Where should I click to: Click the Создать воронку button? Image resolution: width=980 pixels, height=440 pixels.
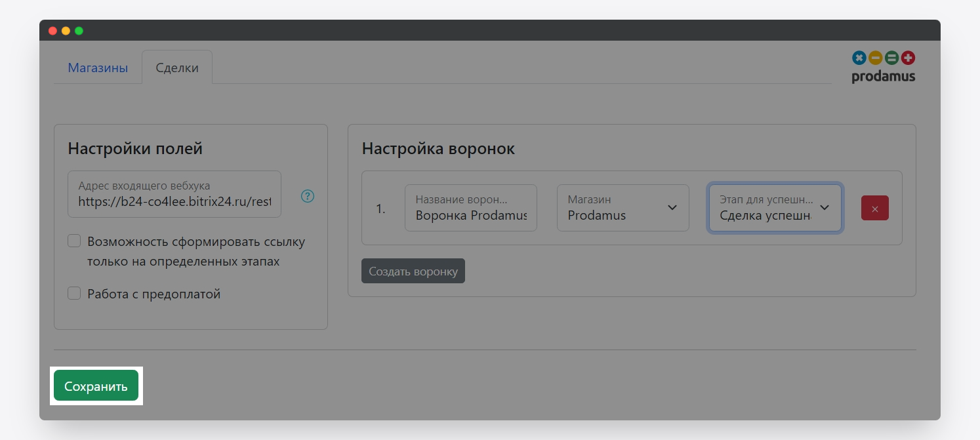pos(413,271)
